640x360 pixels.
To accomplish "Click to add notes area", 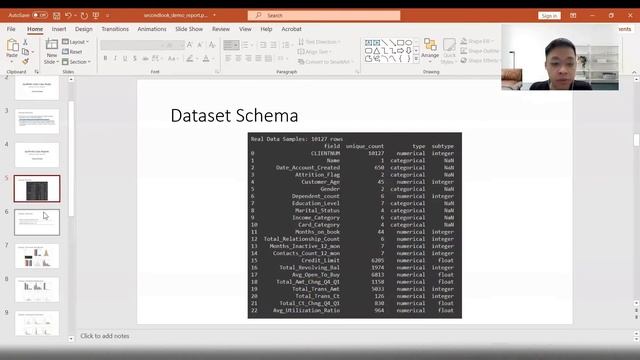I will click(x=104, y=336).
